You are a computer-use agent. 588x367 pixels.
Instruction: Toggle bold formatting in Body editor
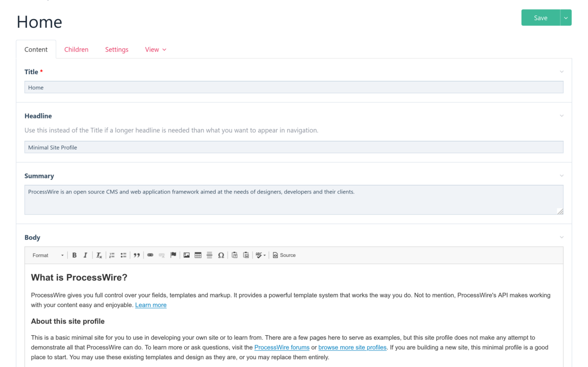pyautogui.click(x=75, y=256)
